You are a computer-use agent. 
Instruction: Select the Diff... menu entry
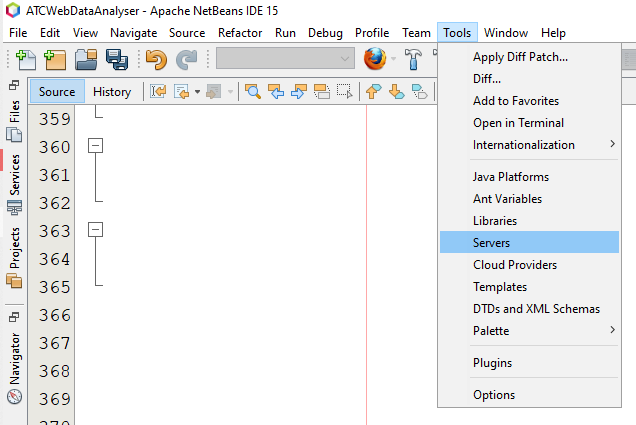pos(529,79)
